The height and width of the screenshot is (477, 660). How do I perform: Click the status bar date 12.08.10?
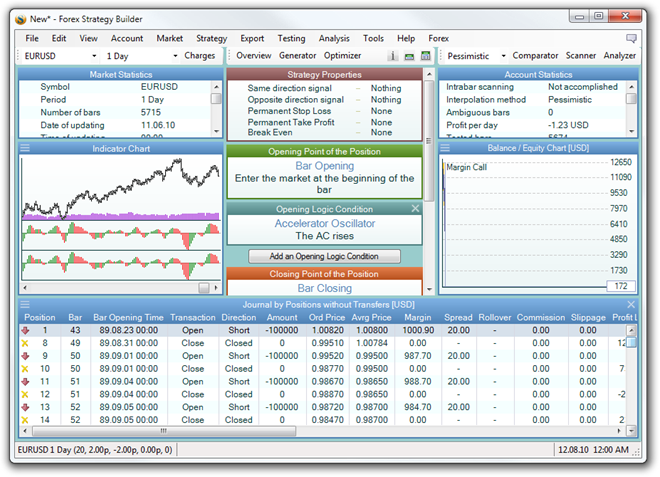pyautogui.click(x=573, y=450)
